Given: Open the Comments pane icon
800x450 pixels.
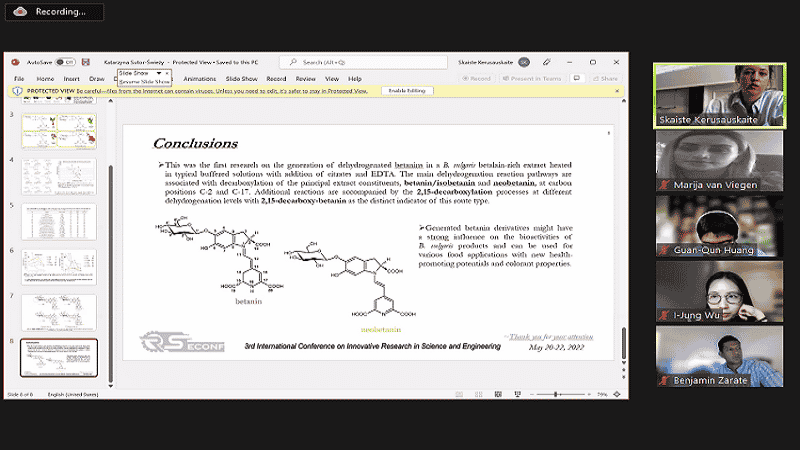Looking at the screenshot, I should (x=577, y=79).
